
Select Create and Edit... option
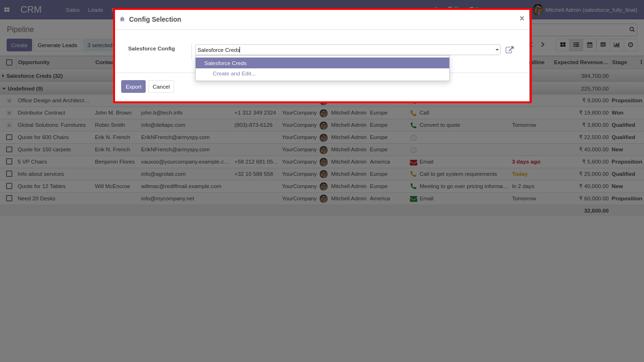[x=322, y=74]
